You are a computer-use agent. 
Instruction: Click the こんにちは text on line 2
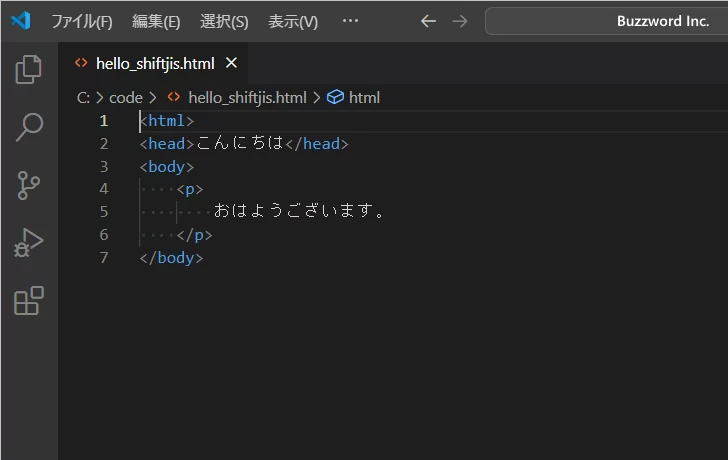240,143
